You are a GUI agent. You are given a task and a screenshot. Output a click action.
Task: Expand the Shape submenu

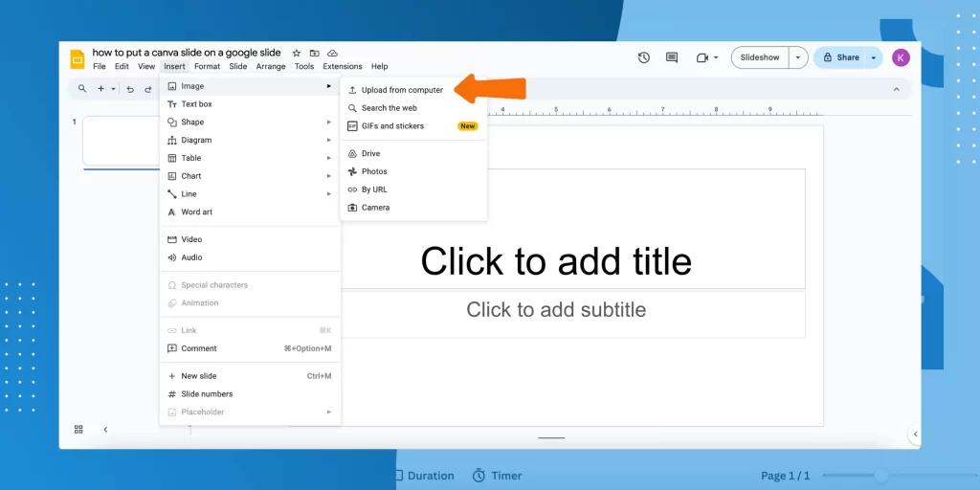click(250, 122)
